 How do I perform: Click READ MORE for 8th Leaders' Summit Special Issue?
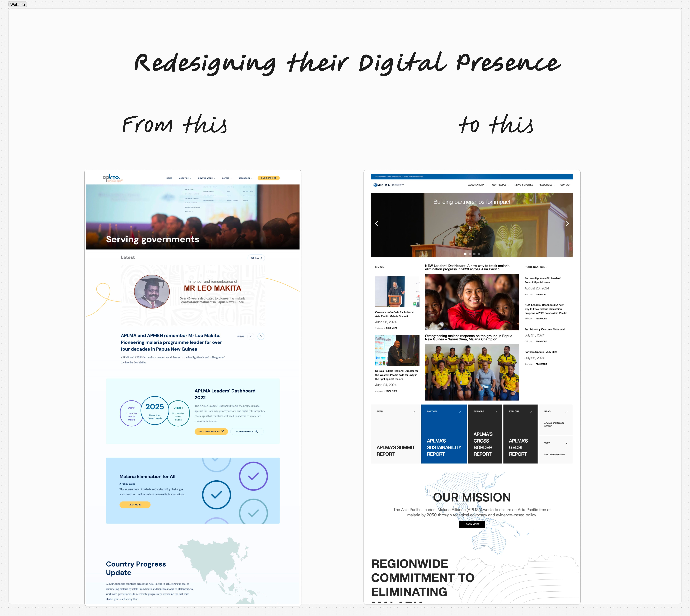pyautogui.click(x=541, y=294)
